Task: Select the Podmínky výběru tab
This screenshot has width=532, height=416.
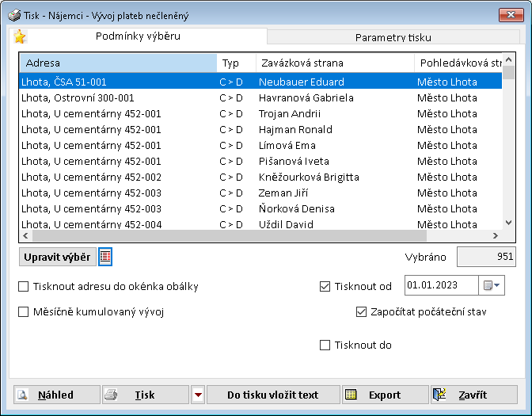Action: click(138, 36)
